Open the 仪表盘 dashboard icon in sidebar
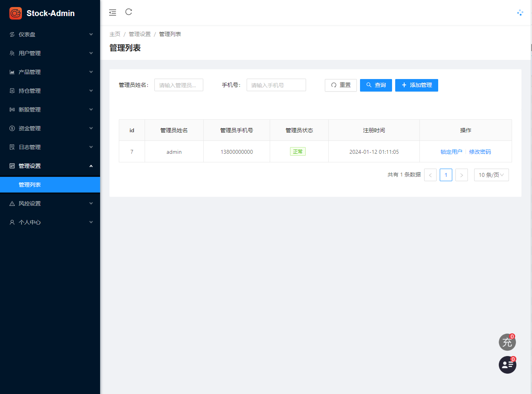The image size is (532, 394). click(12, 34)
